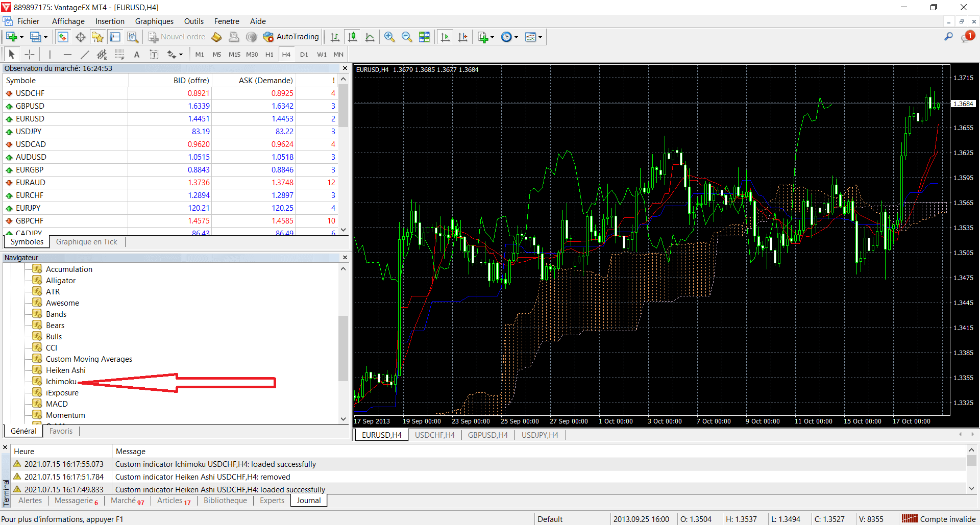Open the Periods clock dropdown arrow

tap(516, 37)
